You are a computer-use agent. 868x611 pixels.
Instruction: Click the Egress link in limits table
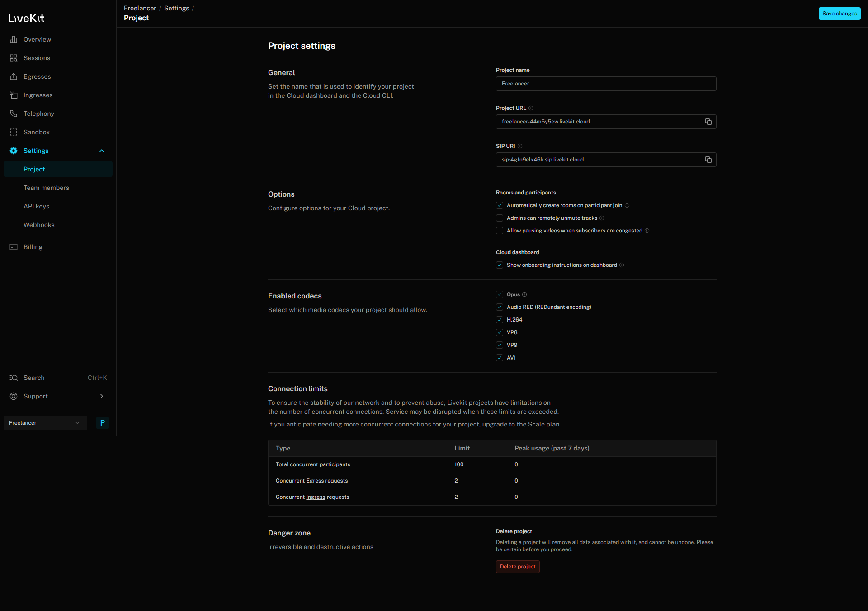[x=315, y=481]
